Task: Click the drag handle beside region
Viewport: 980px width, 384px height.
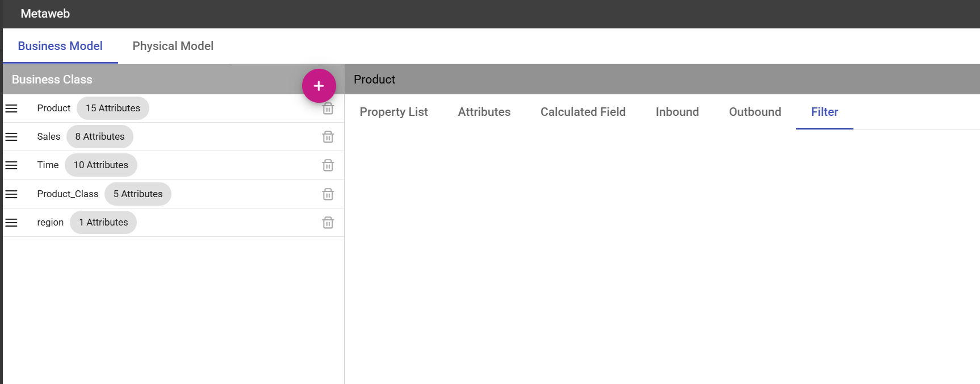Action: [11, 223]
